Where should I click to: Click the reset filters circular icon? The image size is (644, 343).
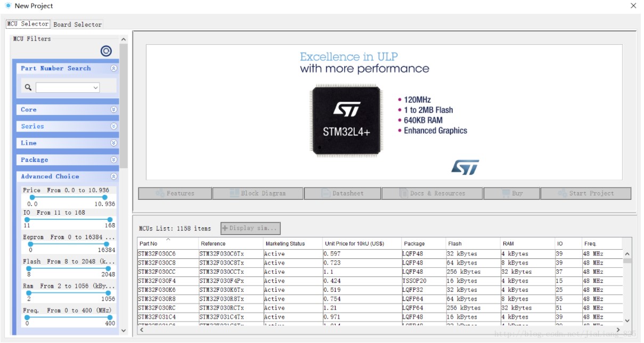[106, 51]
